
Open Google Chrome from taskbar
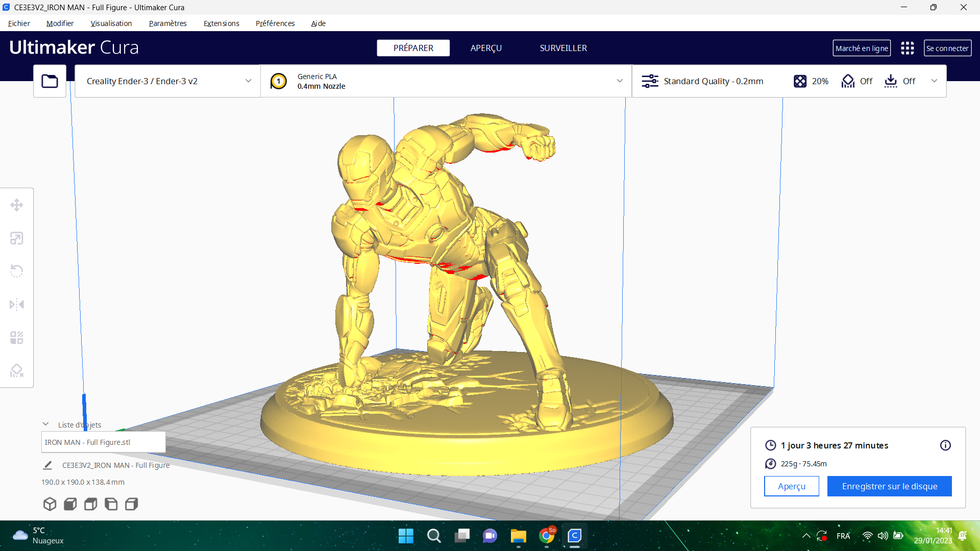point(546,536)
